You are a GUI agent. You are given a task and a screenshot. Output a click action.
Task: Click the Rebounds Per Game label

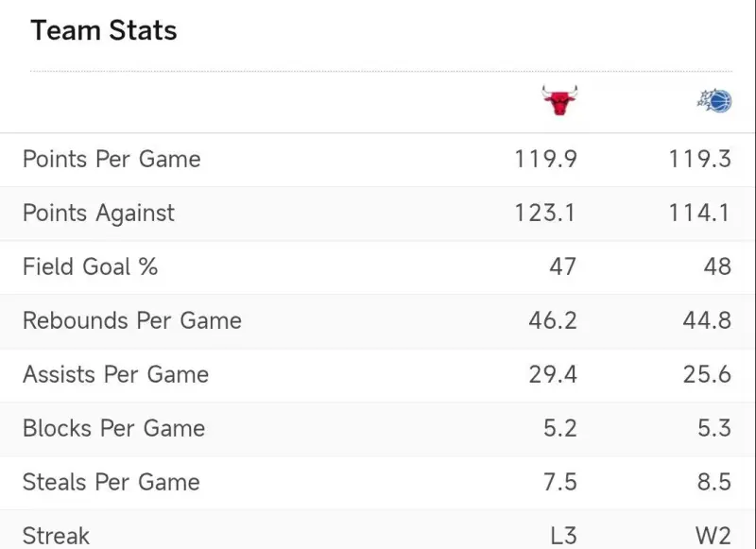click(x=132, y=320)
